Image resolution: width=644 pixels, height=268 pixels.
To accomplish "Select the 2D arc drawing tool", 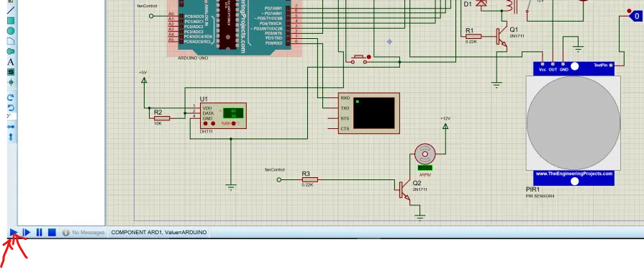I will pyautogui.click(x=11, y=41).
